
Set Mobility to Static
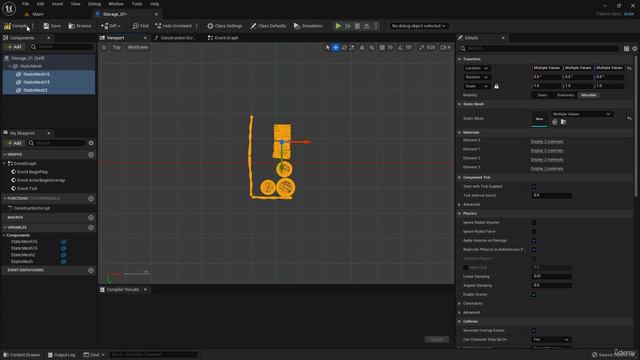tap(542, 95)
